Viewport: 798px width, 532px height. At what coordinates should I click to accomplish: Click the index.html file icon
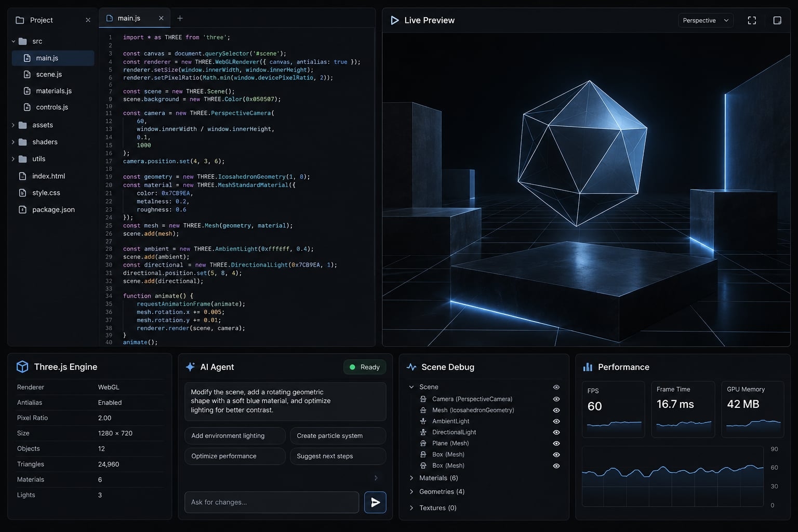(22, 176)
